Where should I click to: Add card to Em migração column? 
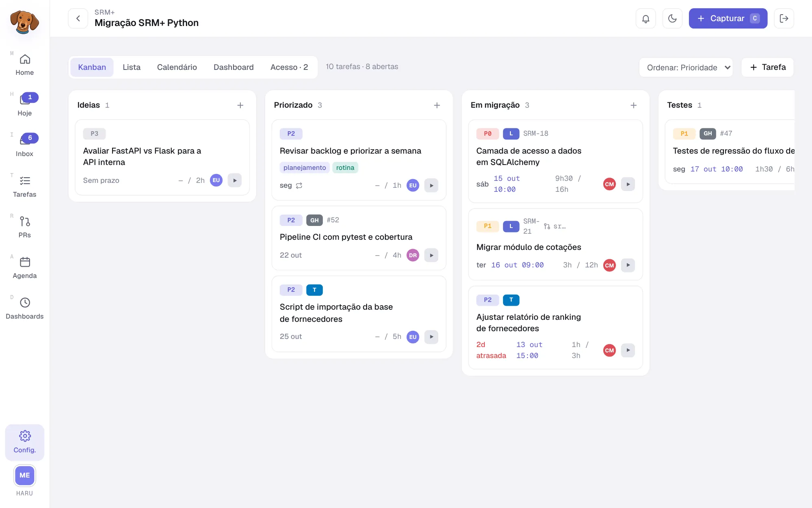[633, 105]
